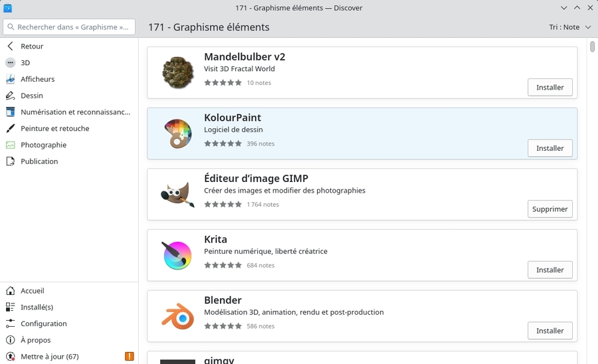Click the Blender logo icon
This screenshot has height=364, width=598.
pyautogui.click(x=177, y=316)
